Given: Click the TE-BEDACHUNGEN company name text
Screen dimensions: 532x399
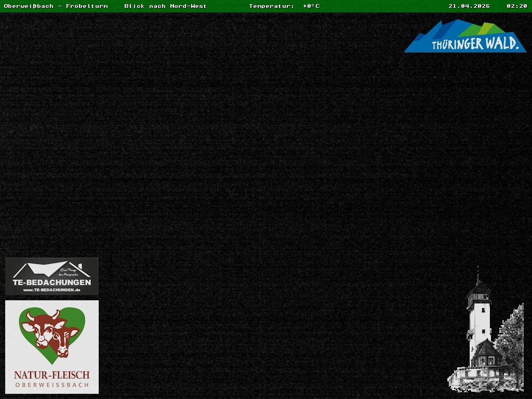Looking at the screenshot, I should (51, 282).
